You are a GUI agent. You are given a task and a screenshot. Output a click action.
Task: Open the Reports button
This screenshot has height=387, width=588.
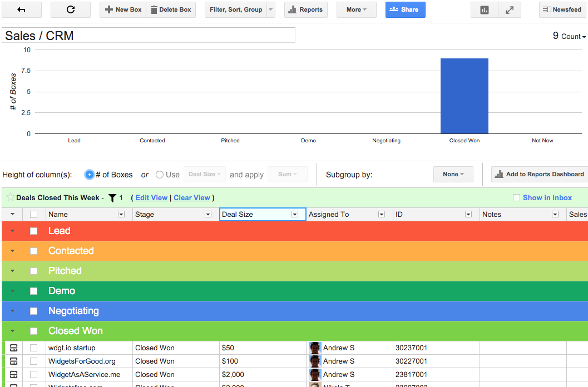pos(305,10)
